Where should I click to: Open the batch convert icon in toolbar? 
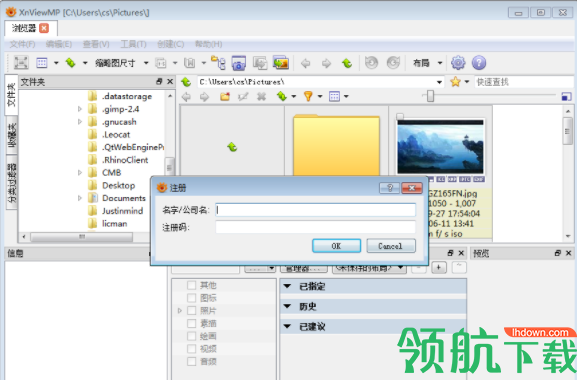[260, 63]
